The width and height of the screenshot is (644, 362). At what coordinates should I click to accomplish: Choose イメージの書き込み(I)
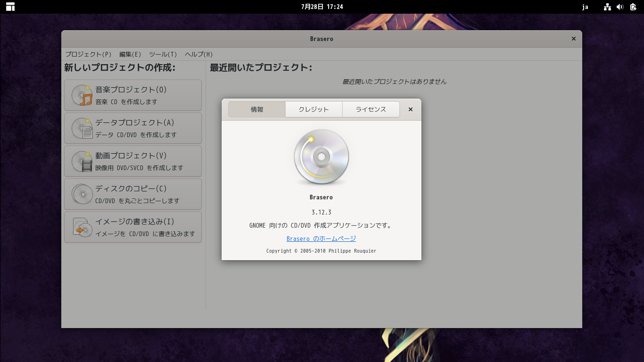pos(133,227)
